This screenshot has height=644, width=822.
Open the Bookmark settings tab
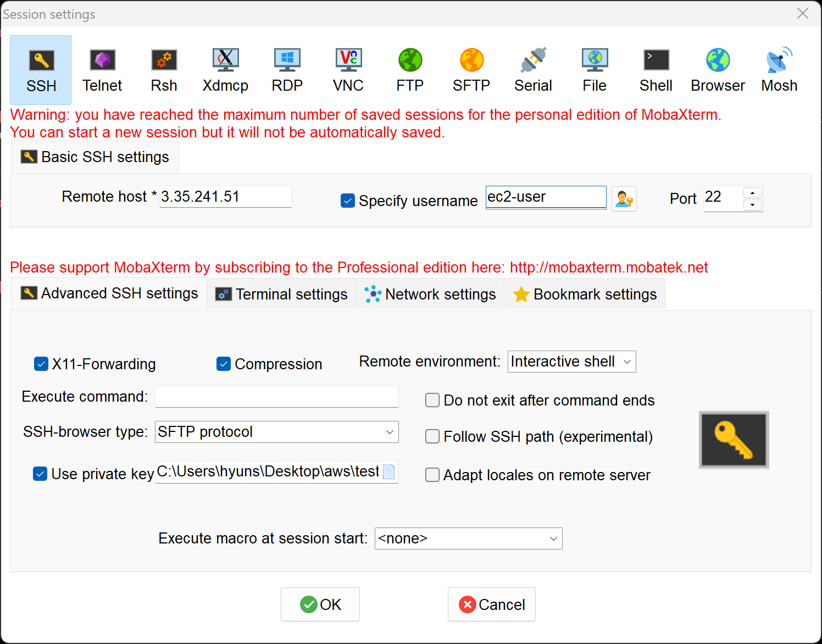click(585, 295)
